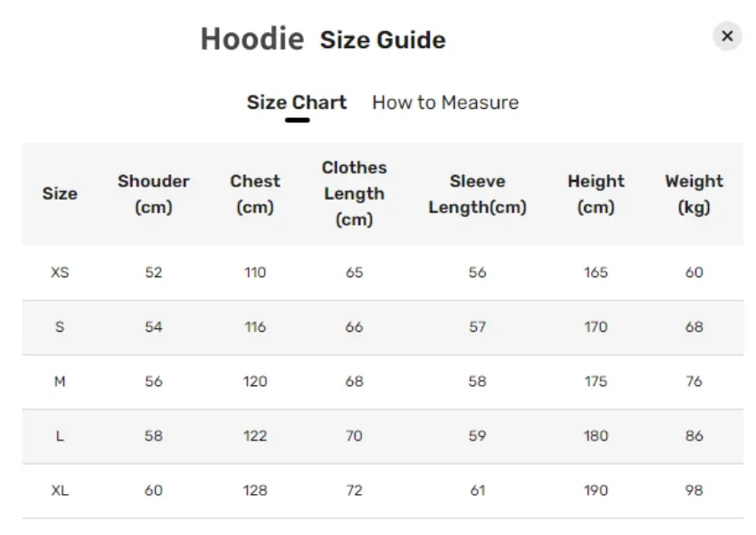Click the L size row label
The width and height of the screenshot is (756, 535).
60,436
